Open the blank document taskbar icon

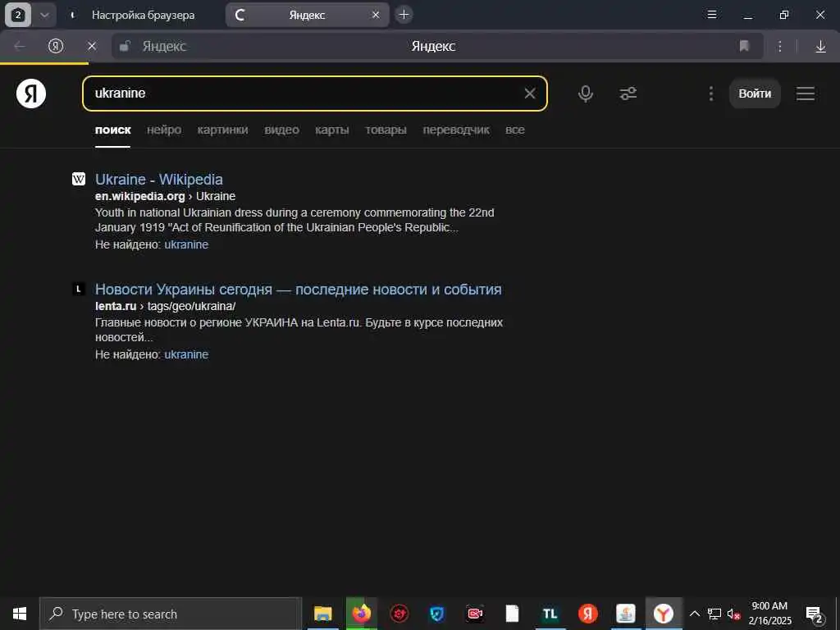(512, 614)
